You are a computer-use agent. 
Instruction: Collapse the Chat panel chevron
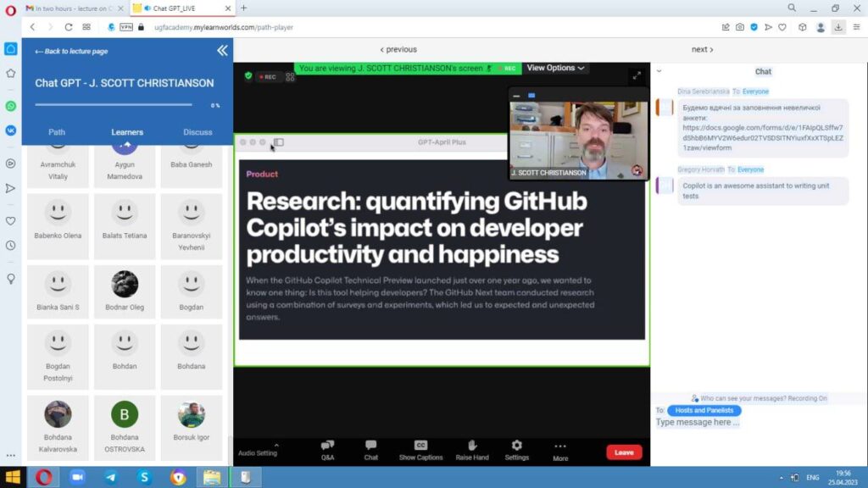click(659, 71)
